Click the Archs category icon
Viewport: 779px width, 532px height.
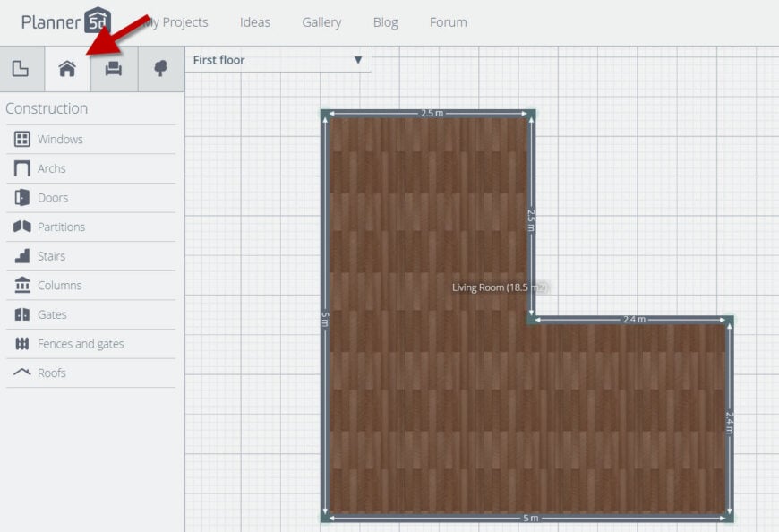click(21, 168)
